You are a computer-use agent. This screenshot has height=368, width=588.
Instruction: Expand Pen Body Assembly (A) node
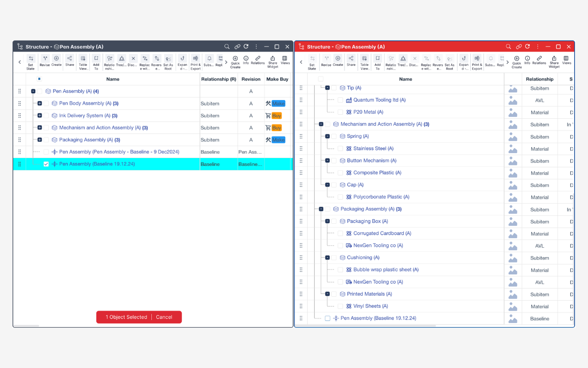(40, 104)
